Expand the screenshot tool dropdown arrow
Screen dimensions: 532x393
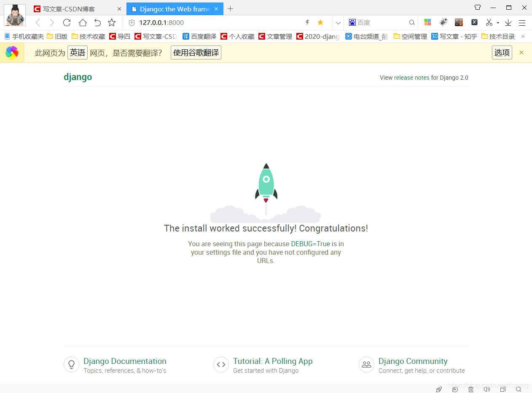(x=498, y=23)
